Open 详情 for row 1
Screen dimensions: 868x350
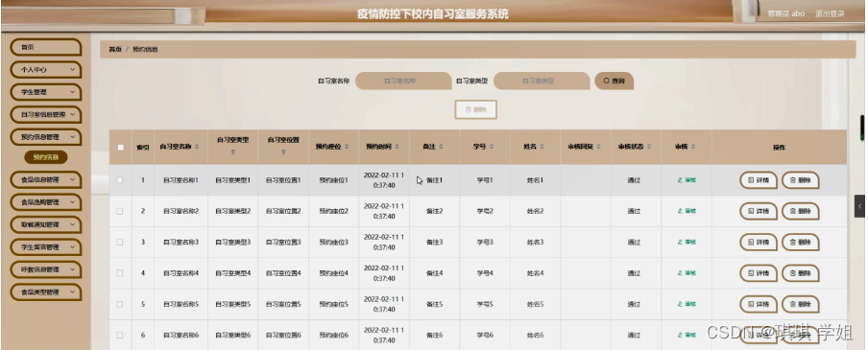pyautogui.click(x=759, y=180)
